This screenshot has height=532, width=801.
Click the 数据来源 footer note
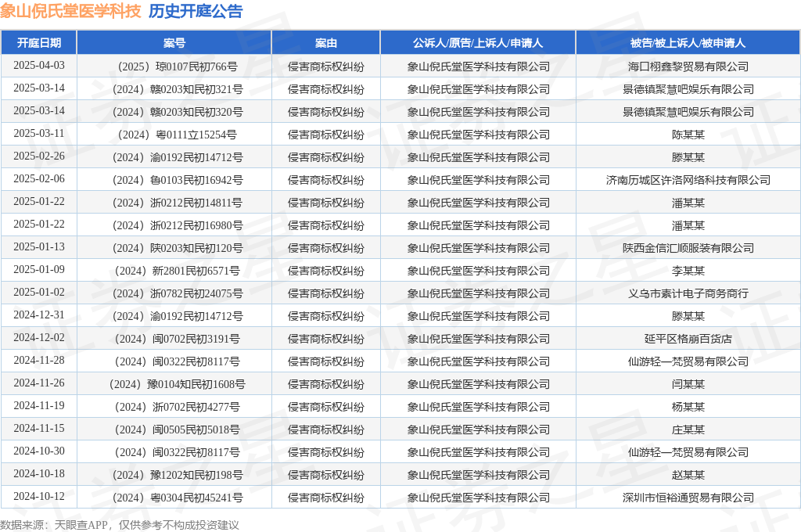(x=119, y=525)
